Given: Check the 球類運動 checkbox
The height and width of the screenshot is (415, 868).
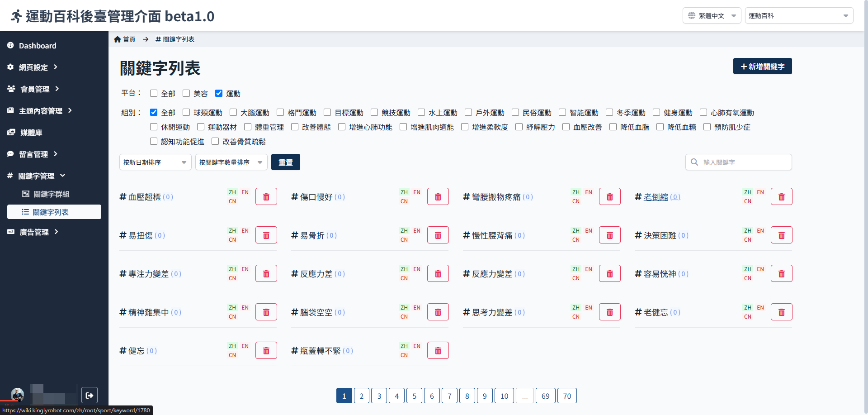Looking at the screenshot, I should (x=186, y=112).
